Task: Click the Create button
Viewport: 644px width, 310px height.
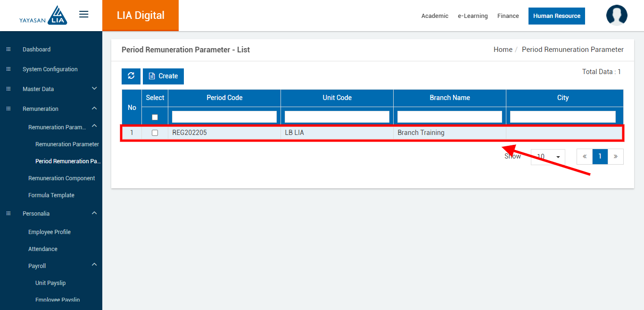Action: coord(163,76)
